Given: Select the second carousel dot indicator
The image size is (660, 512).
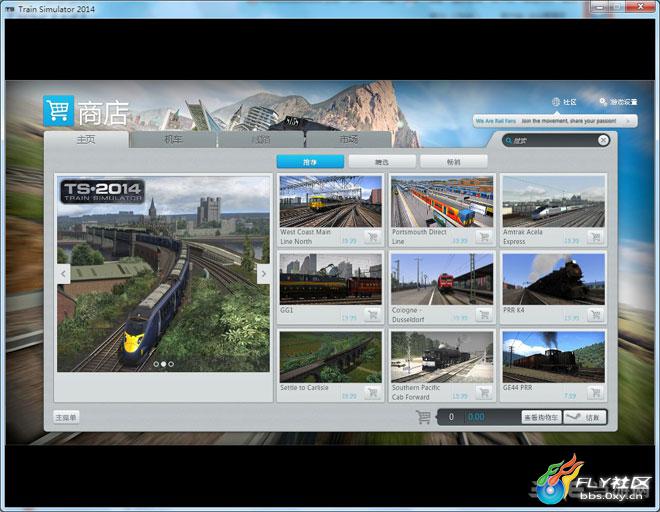Looking at the screenshot, I should pos(164,364).
